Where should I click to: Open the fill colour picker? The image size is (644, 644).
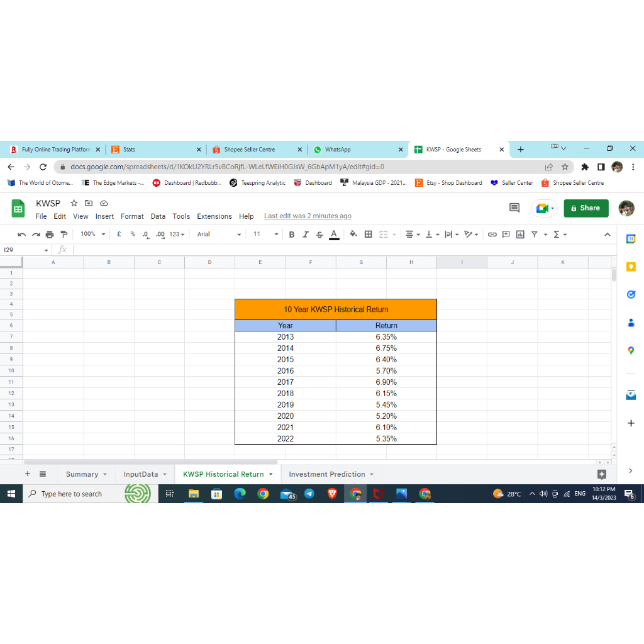tap(353, 235)
